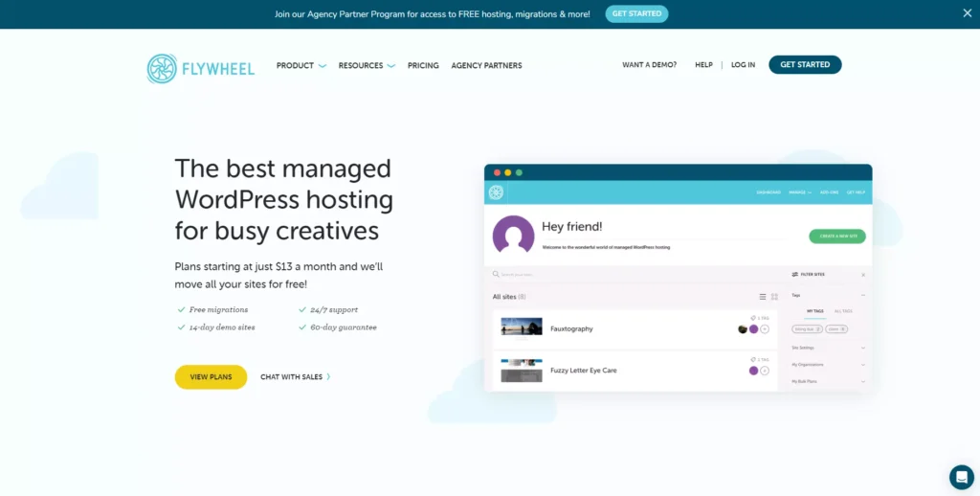The image size is (980, 496).
Task: Click purple collaborator dot on Fuzzy Letter
Action: coord(754,371)
